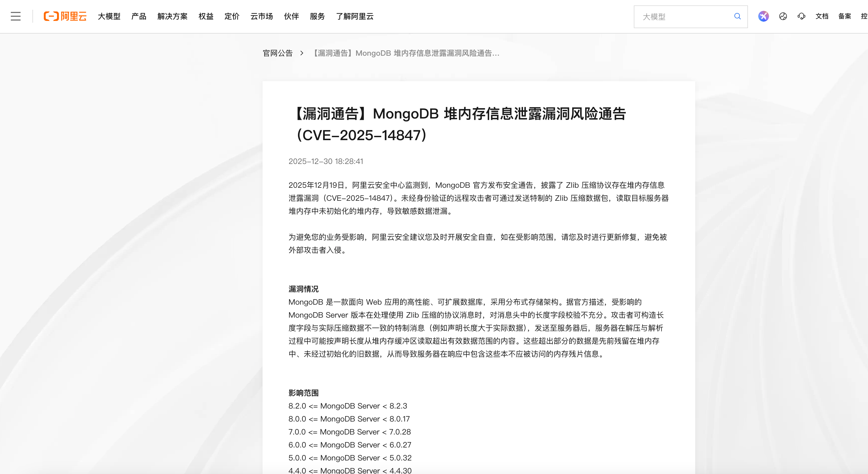Open the hamburger side menu

pyautogui.click(x=15, y=16)
